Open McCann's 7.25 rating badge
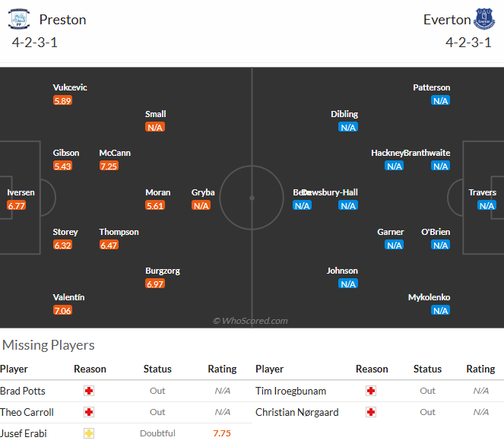 point(109,166)
